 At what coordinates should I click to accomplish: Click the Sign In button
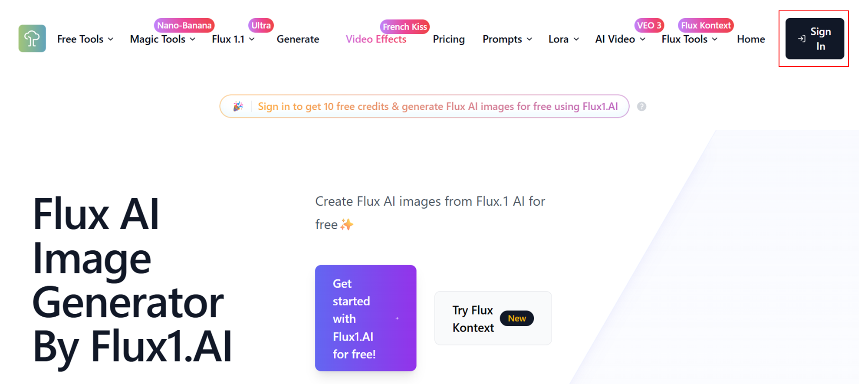(x=815, y=39)
